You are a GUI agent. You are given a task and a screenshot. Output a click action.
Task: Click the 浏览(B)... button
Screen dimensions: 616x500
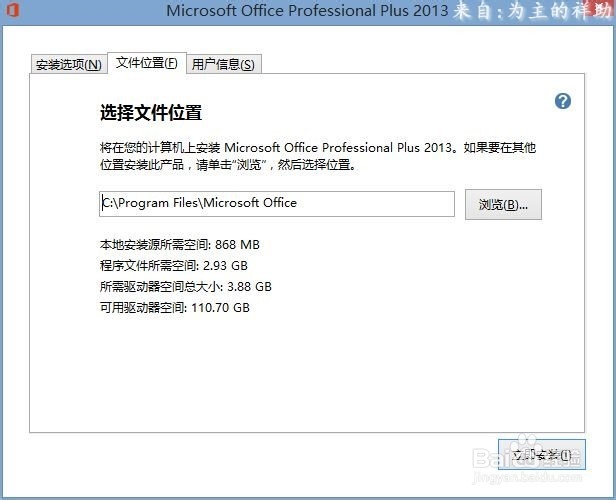click(x=503, y=204)
